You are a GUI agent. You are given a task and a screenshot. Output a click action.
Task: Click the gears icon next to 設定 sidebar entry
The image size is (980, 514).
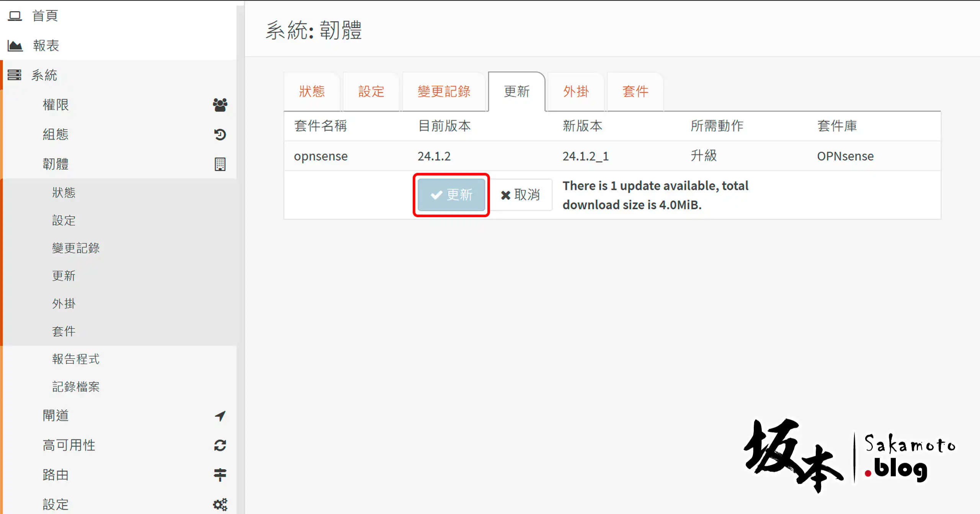coord(220,504)
